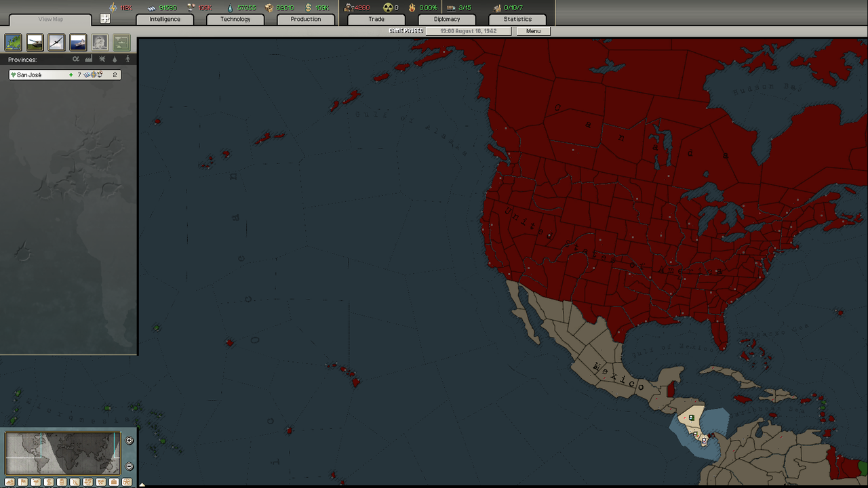This screenshot has height=488, width=868.
Task: Open the leaders portrait icon
Action: [x=100, y=43]
